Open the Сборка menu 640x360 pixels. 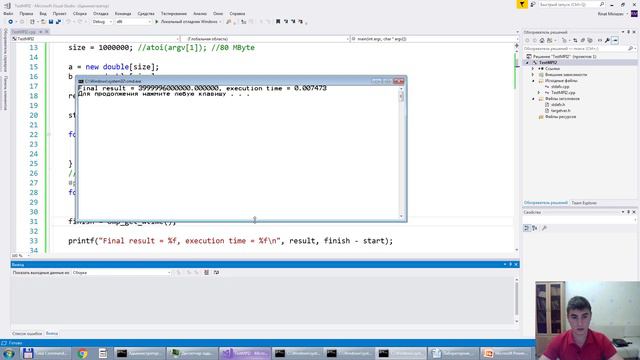[80, 13]
